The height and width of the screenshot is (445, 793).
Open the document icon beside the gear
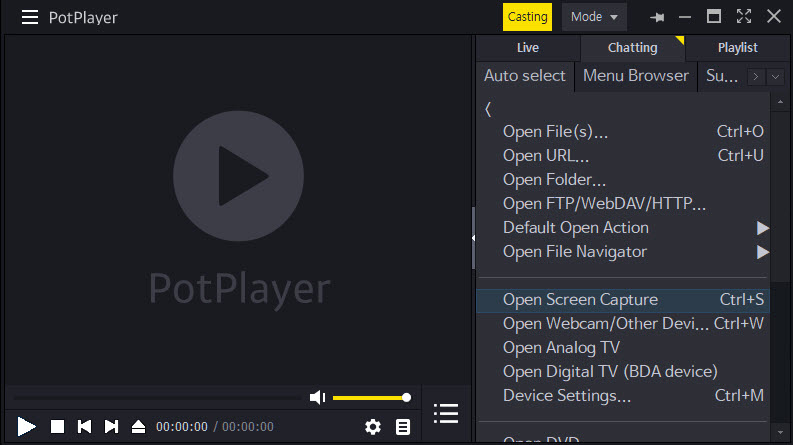pyautogui.click(x=403, y=427)
